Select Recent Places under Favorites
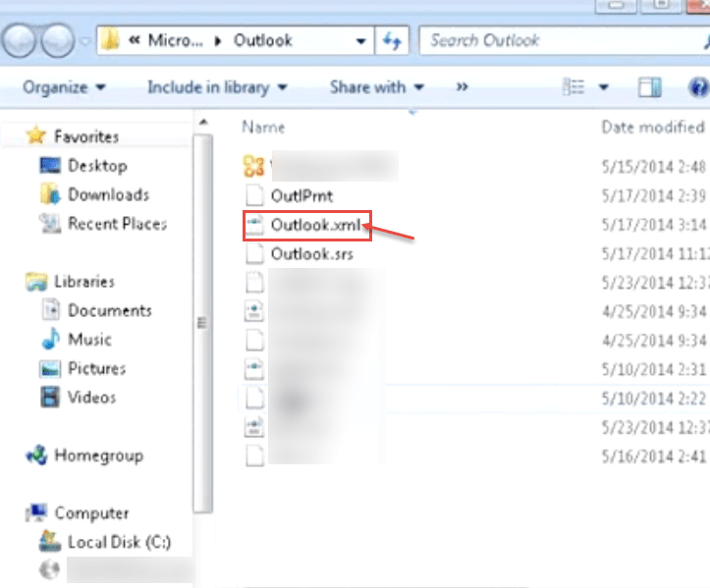Screen dimensions: 710x588 click(x=117, y=224)
